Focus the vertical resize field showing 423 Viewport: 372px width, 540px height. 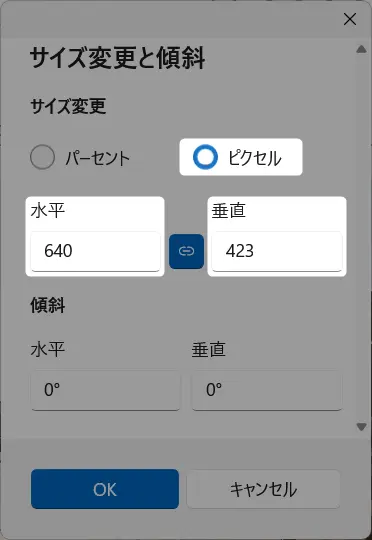click(277, 251)
